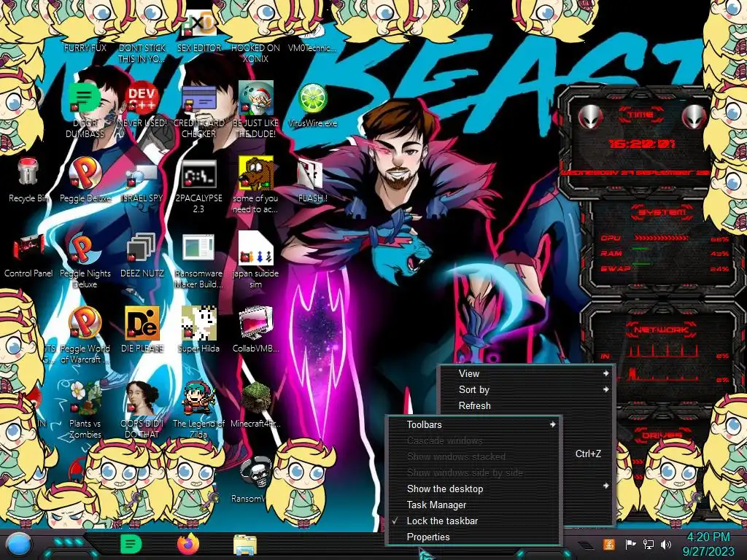Open the Action Center flag icon
The height and width of the screenshot is (560, 747).
[631, 544]
